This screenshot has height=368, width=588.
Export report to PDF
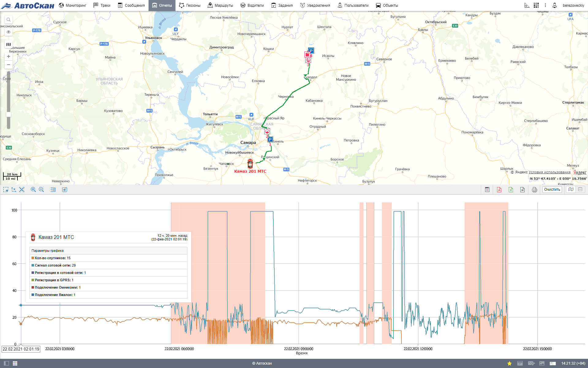pos(499,190)
